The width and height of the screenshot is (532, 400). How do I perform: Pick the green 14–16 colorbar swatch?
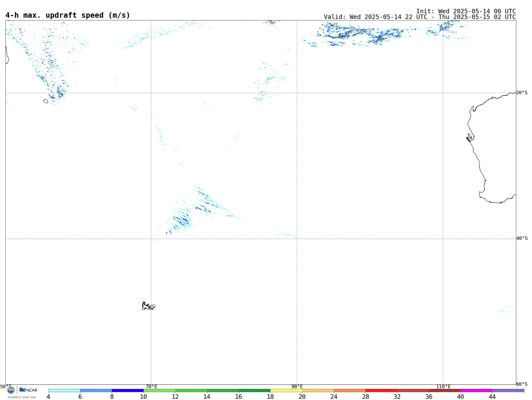click(x=223, y=391)
